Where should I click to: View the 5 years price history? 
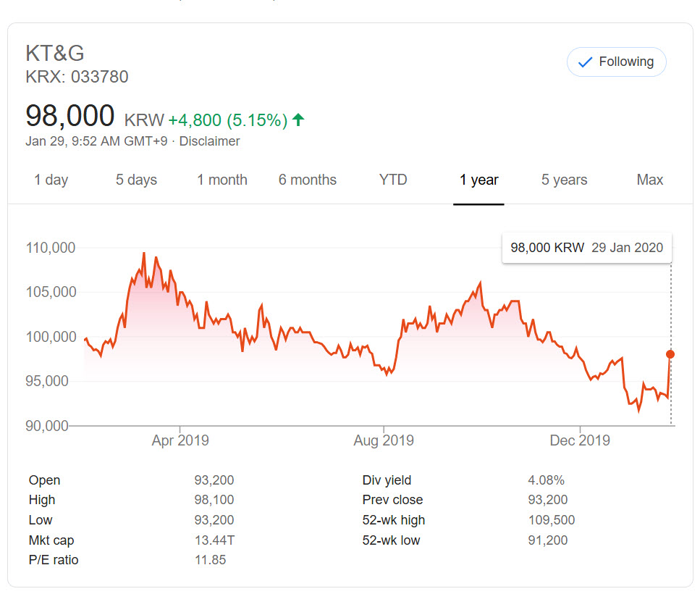[564, 180]
